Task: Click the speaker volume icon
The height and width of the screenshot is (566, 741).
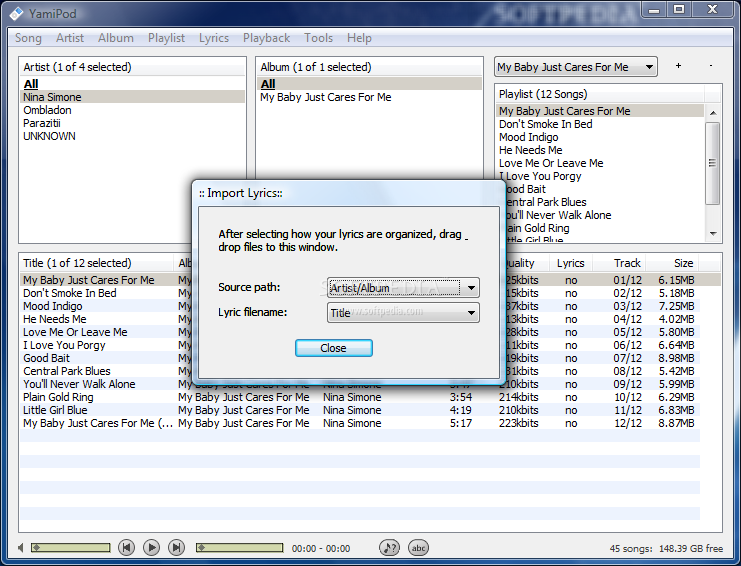Action: [x=20, y=548]
